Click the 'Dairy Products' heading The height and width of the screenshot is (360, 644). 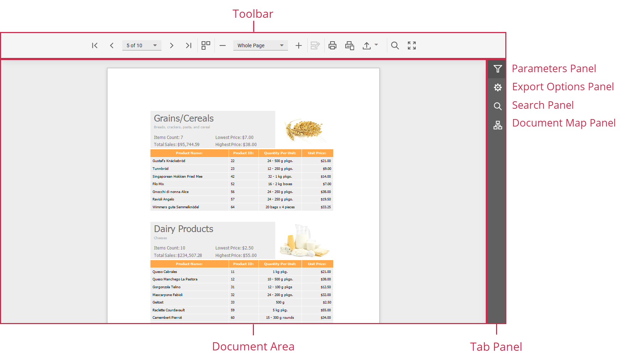(x=183, y=229)
